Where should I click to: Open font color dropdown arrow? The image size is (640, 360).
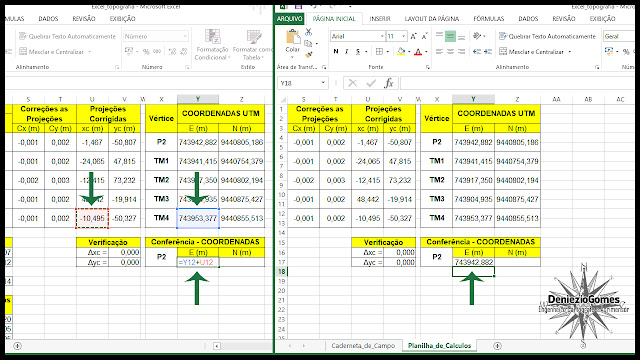coord(426,52)
